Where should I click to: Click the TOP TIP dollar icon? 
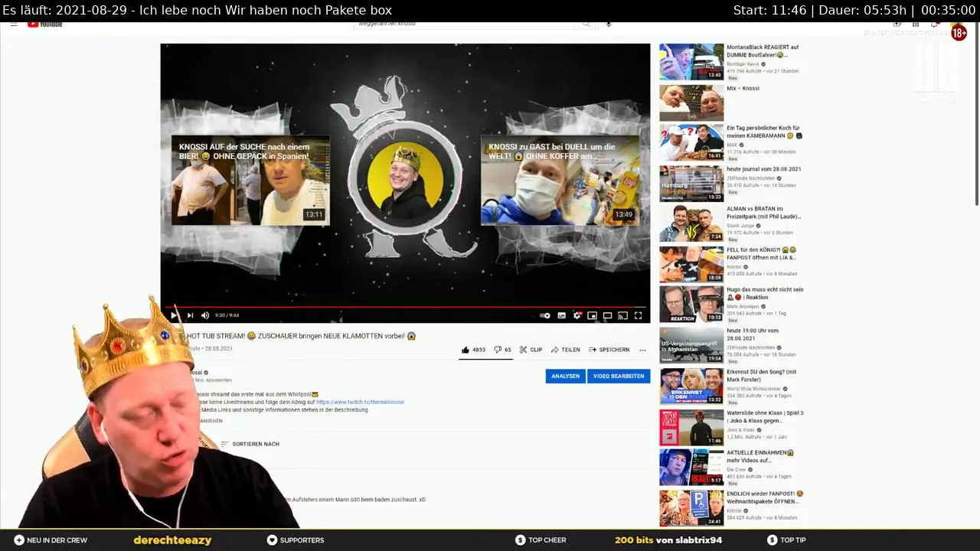[773, 540]
